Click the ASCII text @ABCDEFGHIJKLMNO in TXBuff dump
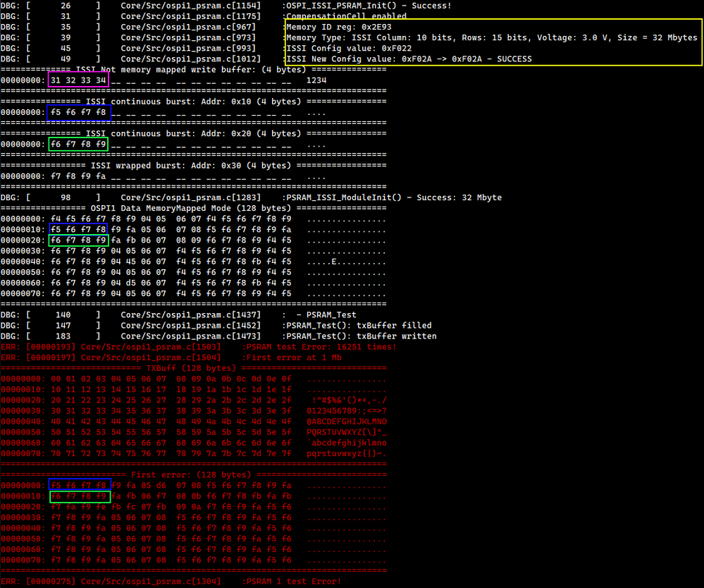 point(347,422)
